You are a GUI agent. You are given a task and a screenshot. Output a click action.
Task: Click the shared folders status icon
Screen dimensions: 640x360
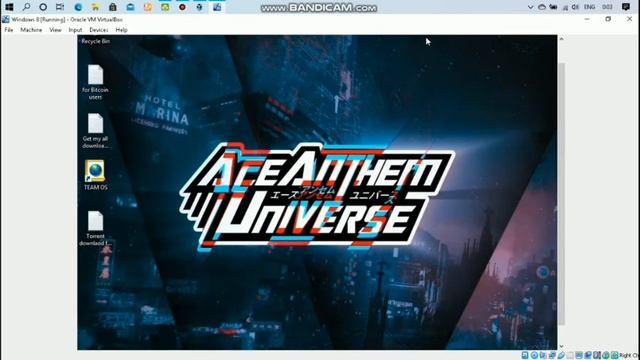pyautogui.click(x=570, y=355)
